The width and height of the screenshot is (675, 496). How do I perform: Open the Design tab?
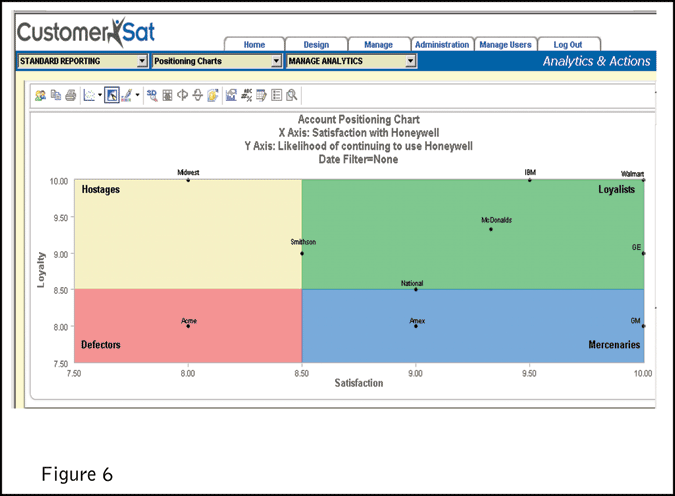316,45
